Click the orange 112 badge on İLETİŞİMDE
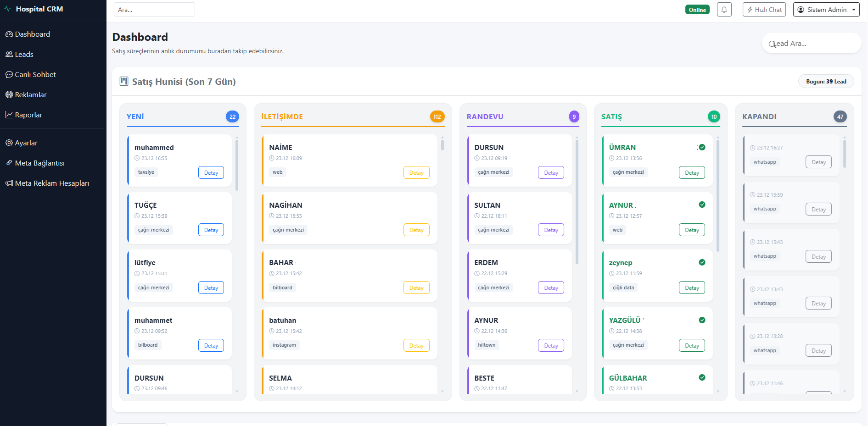 [x=437, y=116]
